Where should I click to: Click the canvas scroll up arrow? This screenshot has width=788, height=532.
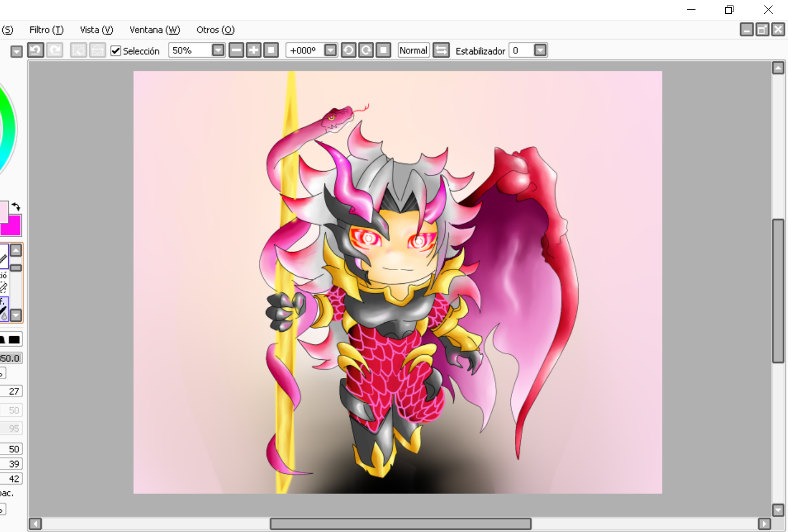[x=778, y=68]
